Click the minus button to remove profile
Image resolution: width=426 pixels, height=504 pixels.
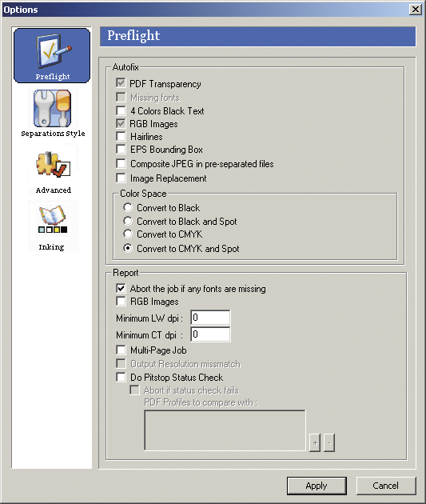(329, 443)
